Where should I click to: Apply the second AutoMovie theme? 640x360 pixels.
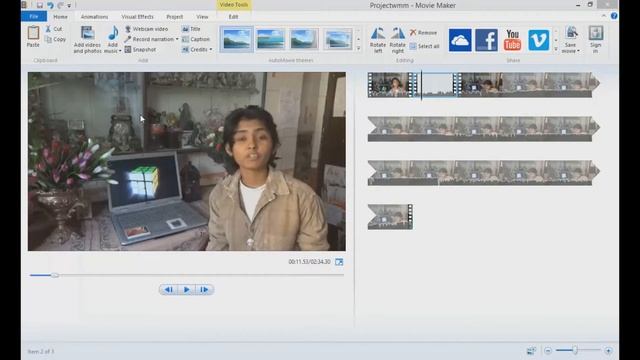click(270, 39)
